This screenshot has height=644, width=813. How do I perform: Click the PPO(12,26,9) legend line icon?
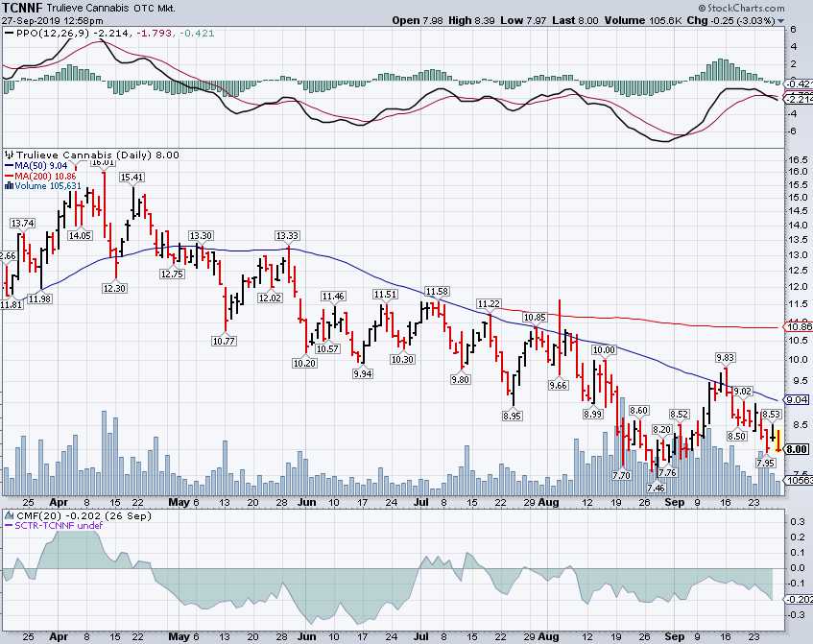tap(9, 34)
